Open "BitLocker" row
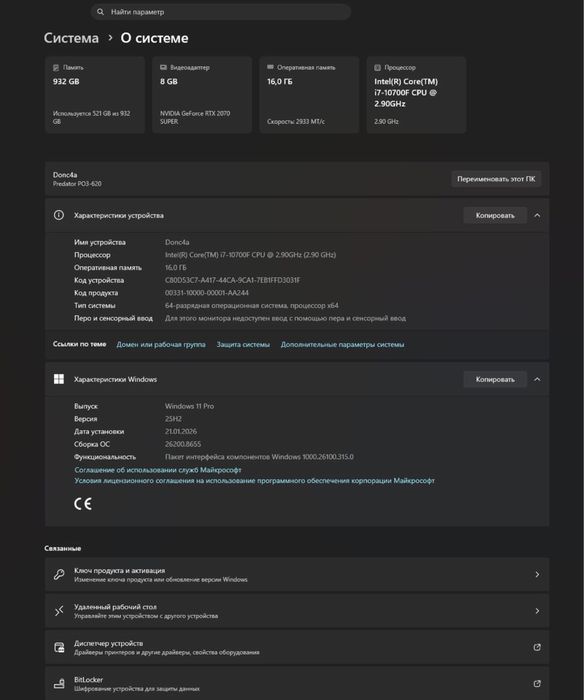This screenshot has width=584, height=700. 297,683
